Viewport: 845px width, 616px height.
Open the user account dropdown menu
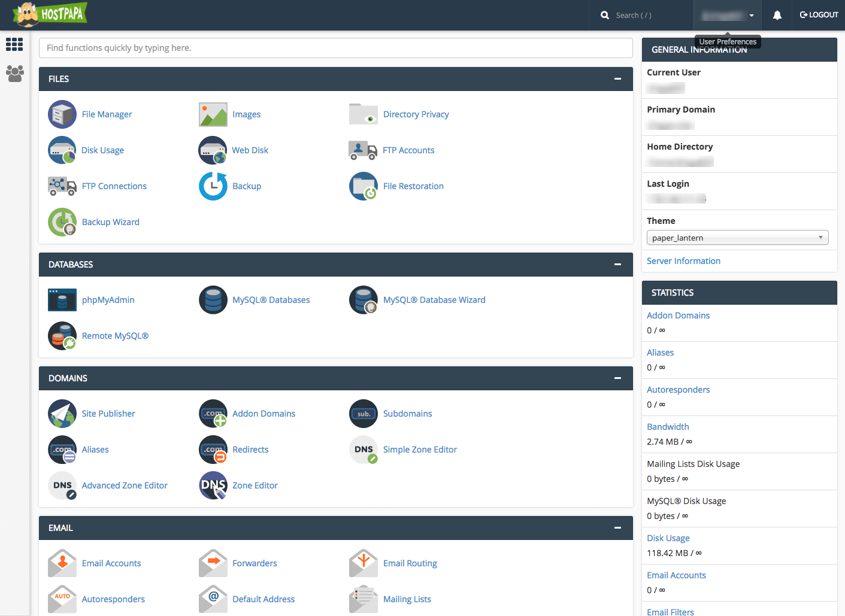tap(727, 16)
